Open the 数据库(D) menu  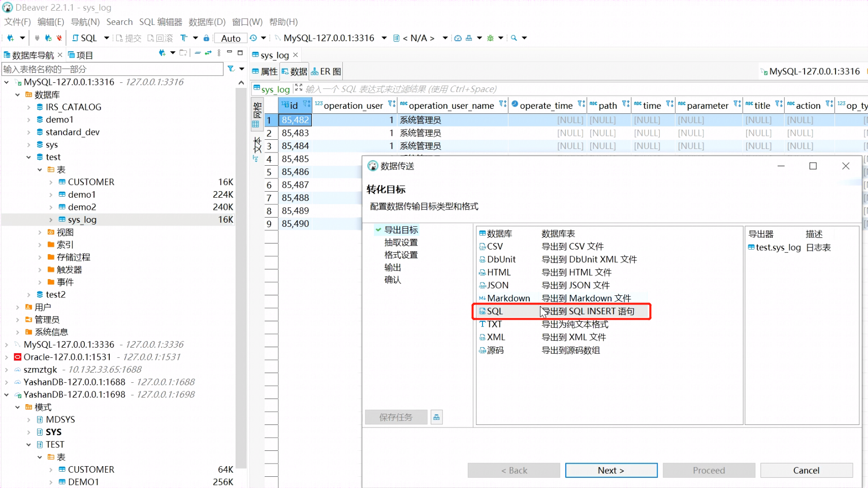tap(207, 22)
